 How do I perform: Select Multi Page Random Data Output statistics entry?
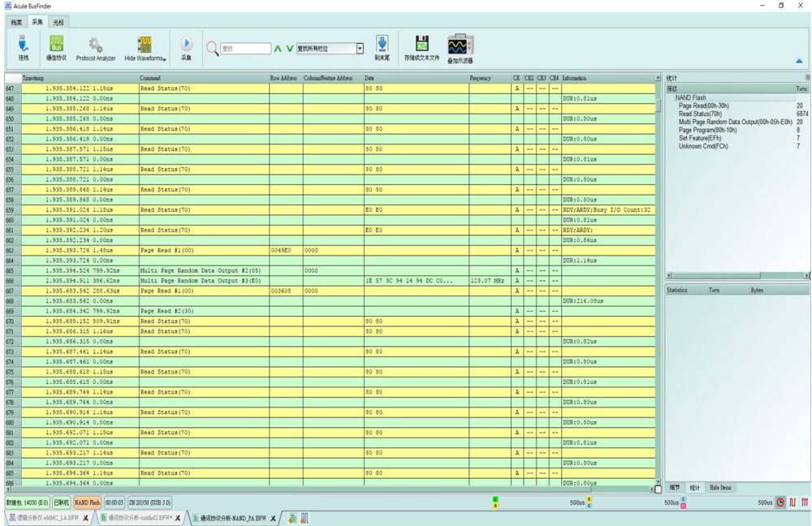736,123
